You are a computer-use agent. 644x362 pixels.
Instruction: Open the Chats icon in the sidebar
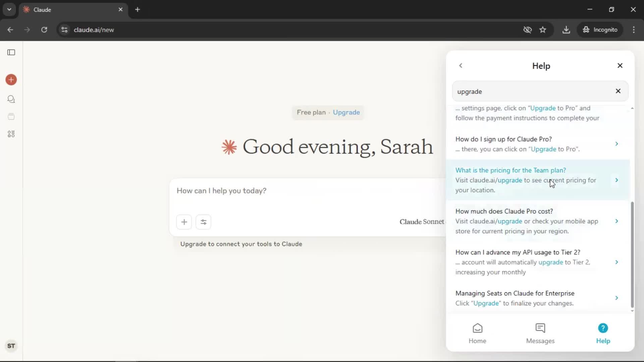click(11, 99)
